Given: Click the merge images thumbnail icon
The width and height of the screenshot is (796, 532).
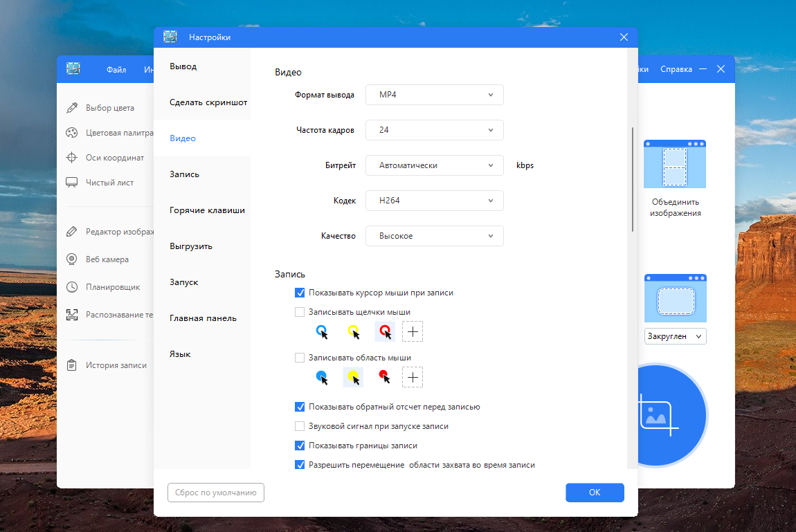Looking at the screenshot, I should tap(675, 164).
